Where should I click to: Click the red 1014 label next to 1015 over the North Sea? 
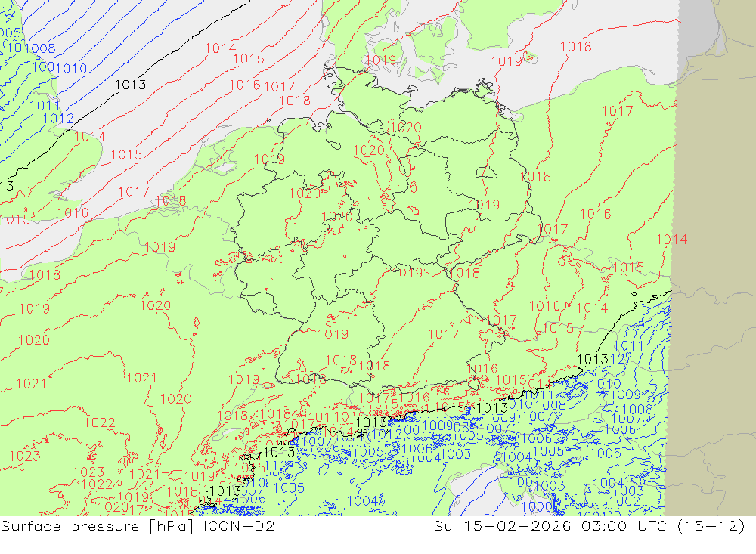click(x=220, y=48)
